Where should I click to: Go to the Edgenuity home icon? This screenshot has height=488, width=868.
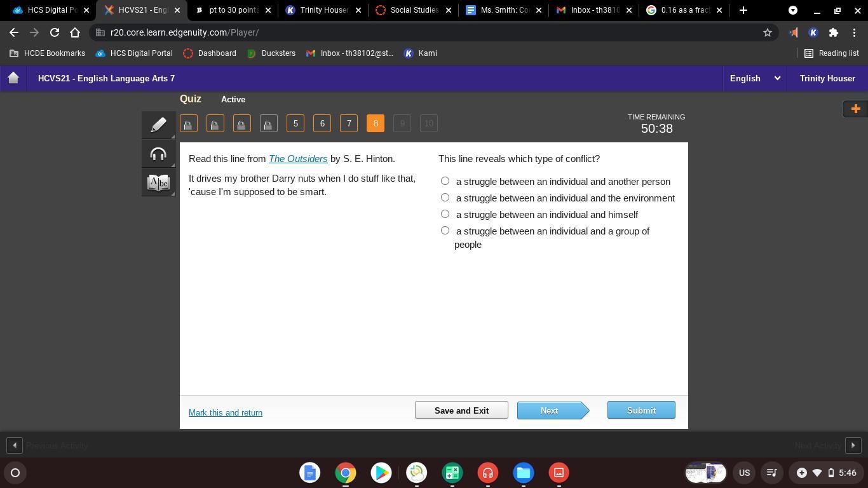pyautogui.click(x=13, y=78)
